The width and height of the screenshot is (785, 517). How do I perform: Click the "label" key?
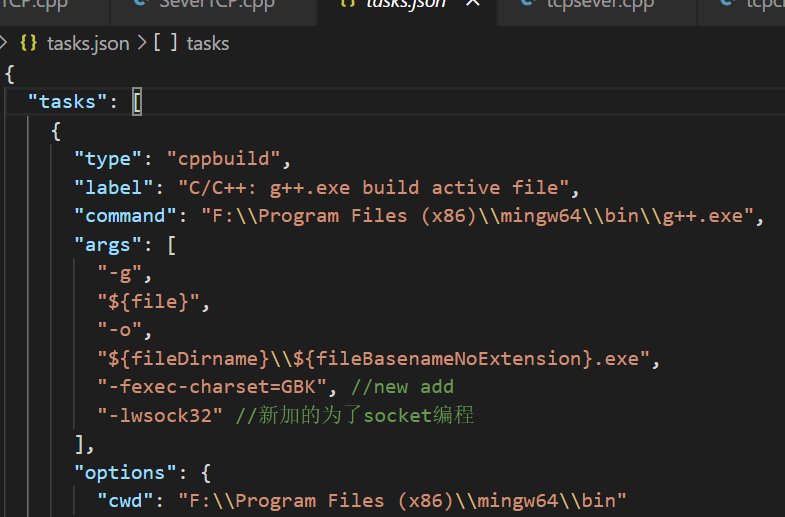point(113,187)
